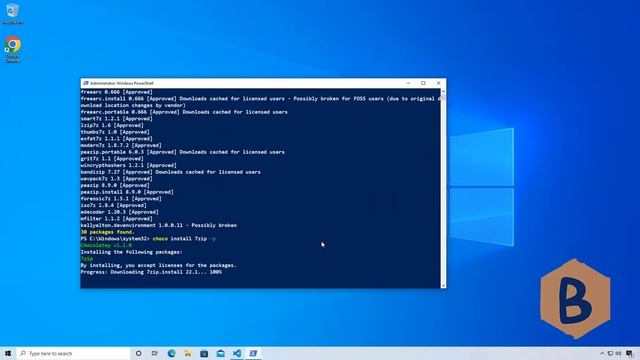Viewport: 640px width, 360px height.
Task: Click the 'Progress: Downloading 7zip.install' line
Action: [151, 272]
